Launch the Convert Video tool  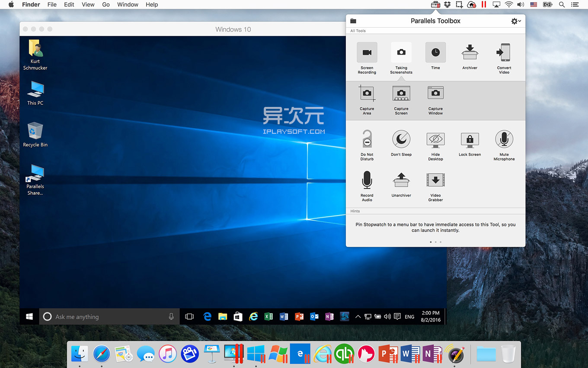504,58
